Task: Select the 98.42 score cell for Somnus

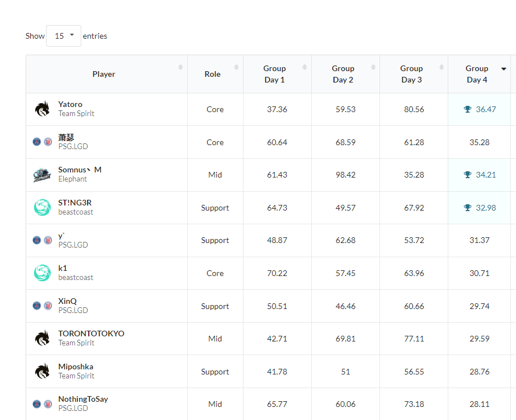Action: point(345,175)
